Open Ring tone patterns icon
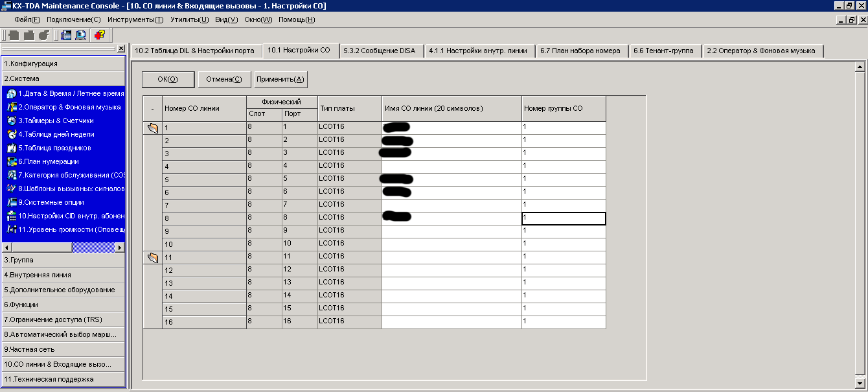 [11, 189]
